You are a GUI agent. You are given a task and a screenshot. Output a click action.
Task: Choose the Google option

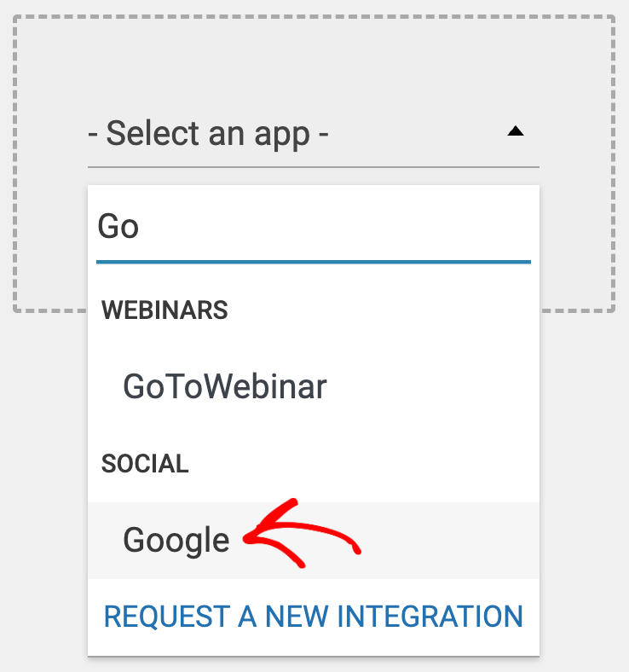[176, 540]
